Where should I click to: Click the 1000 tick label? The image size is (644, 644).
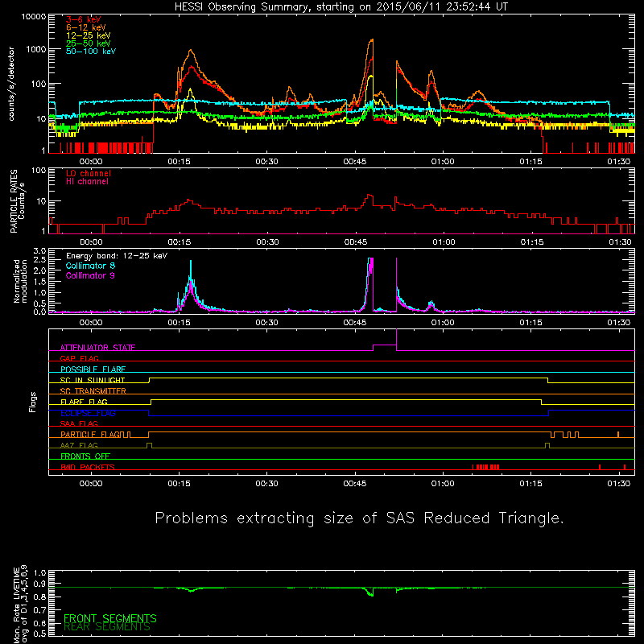coord(36,49)
